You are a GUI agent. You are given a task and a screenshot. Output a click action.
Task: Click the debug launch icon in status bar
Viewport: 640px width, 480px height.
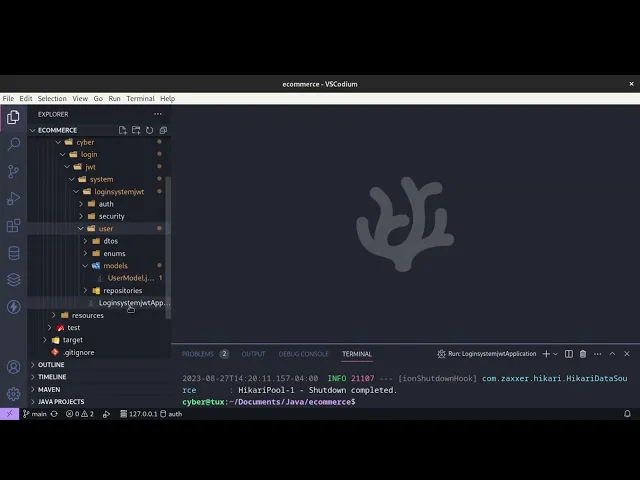tap(107, 414)
